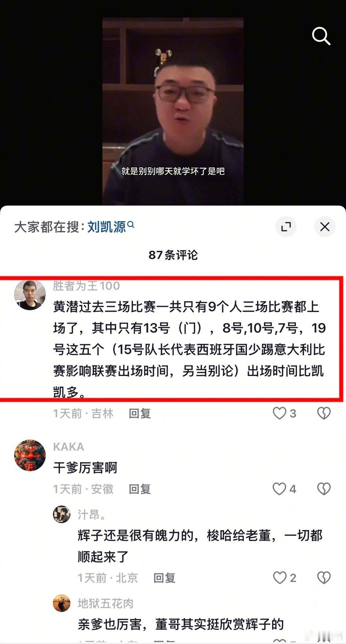Open 汁昂。's profile avatar
346x644 pixels.
[62, 514]
